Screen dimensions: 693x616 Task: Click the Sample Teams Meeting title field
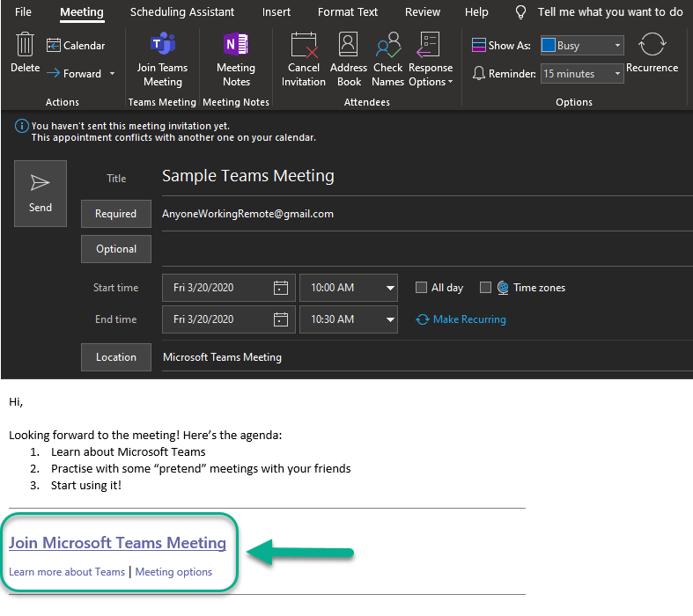pos(427,176)
